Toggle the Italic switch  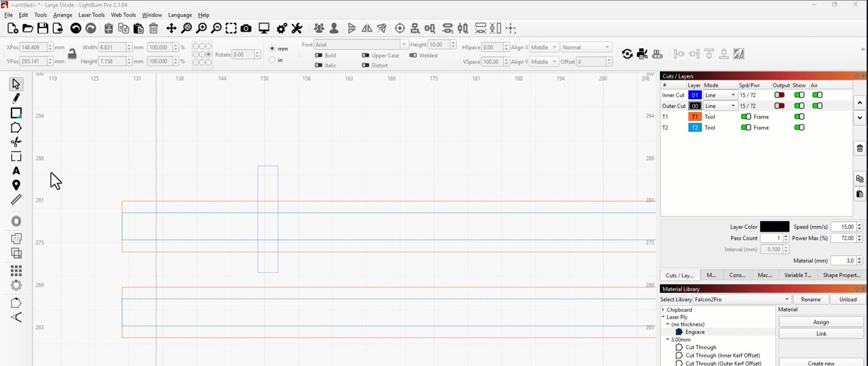319,65
